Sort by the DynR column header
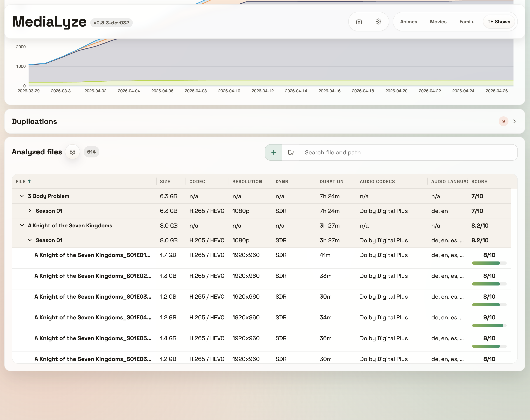This screenshot has height=420, width=530. tap(282, 182)
